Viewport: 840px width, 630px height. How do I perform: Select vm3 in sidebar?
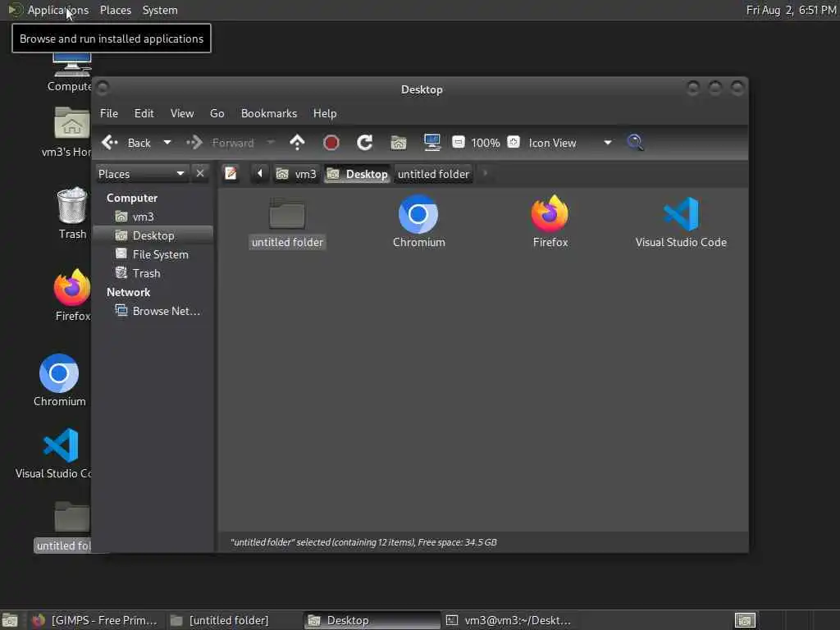tap(153, 217)
